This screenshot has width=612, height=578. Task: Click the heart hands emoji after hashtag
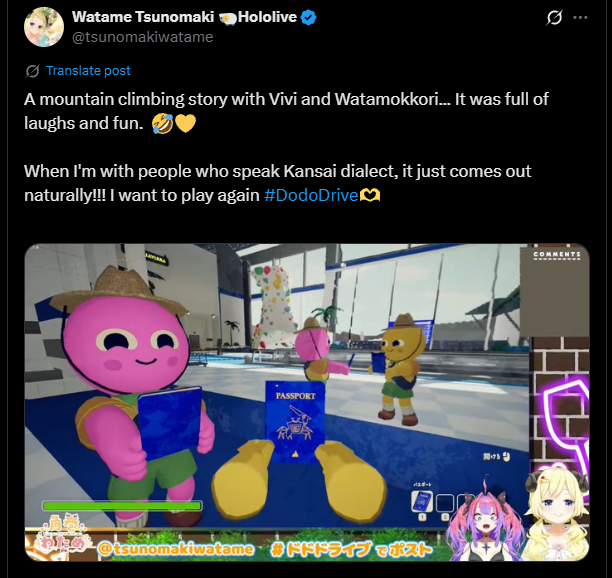370,195
